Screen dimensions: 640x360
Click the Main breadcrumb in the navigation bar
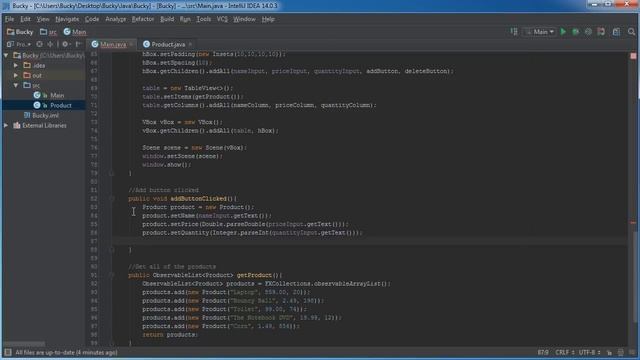pos(75,31)
